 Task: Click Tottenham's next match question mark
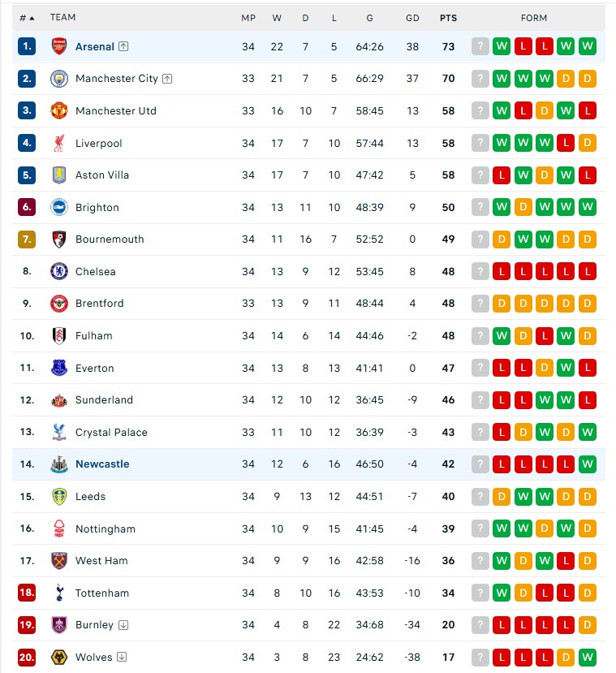click(x=480, y=593)
